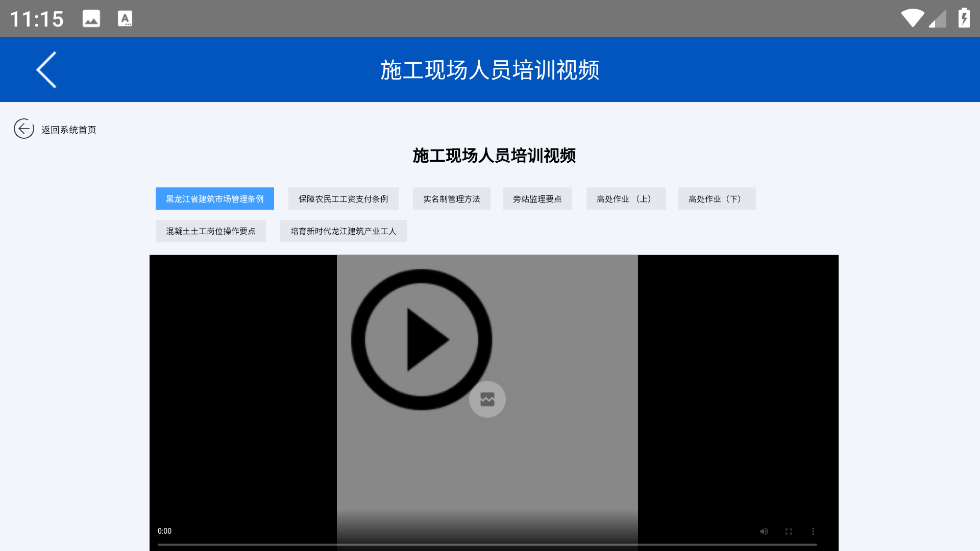980x551 pixels.
Task: Click the 0:00 time display
Action: tap(164, 531)
